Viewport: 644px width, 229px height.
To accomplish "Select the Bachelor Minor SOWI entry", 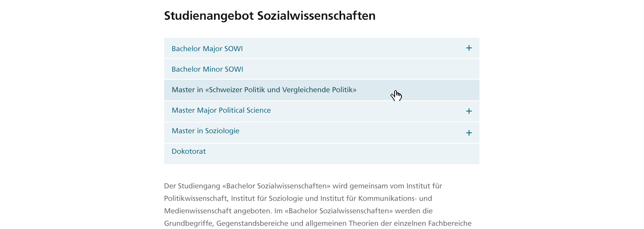I will pyautogui.click(x=322, y=69).
